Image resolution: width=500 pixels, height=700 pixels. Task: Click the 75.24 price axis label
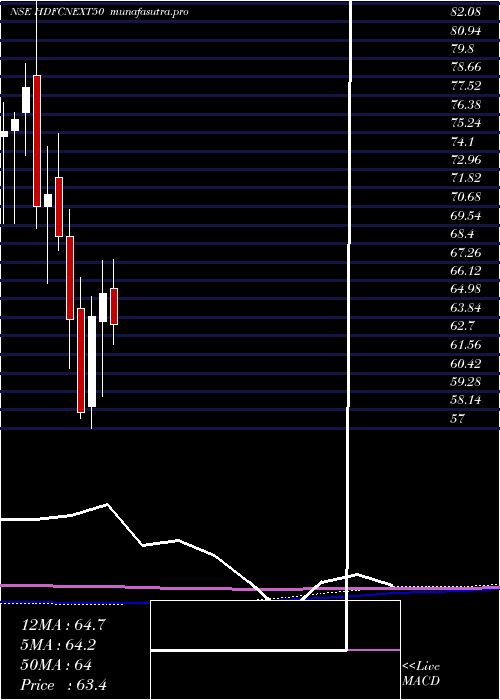[x=465, y=123]
